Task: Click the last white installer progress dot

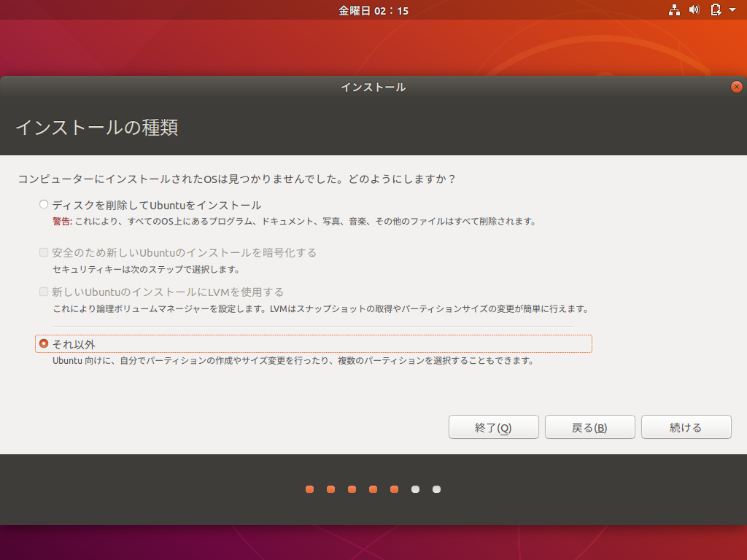Action: pyautogui.click(x=436, y=489)
